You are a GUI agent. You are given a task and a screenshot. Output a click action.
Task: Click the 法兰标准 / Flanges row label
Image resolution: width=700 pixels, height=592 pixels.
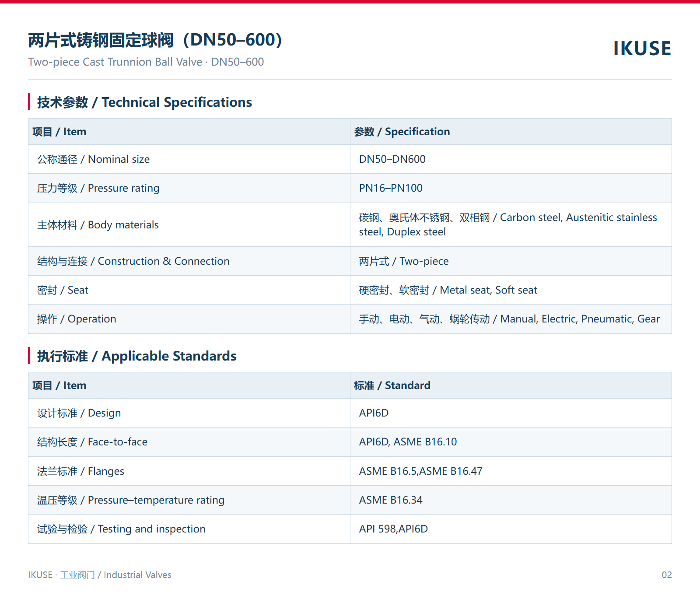click(x=80, y=471)
